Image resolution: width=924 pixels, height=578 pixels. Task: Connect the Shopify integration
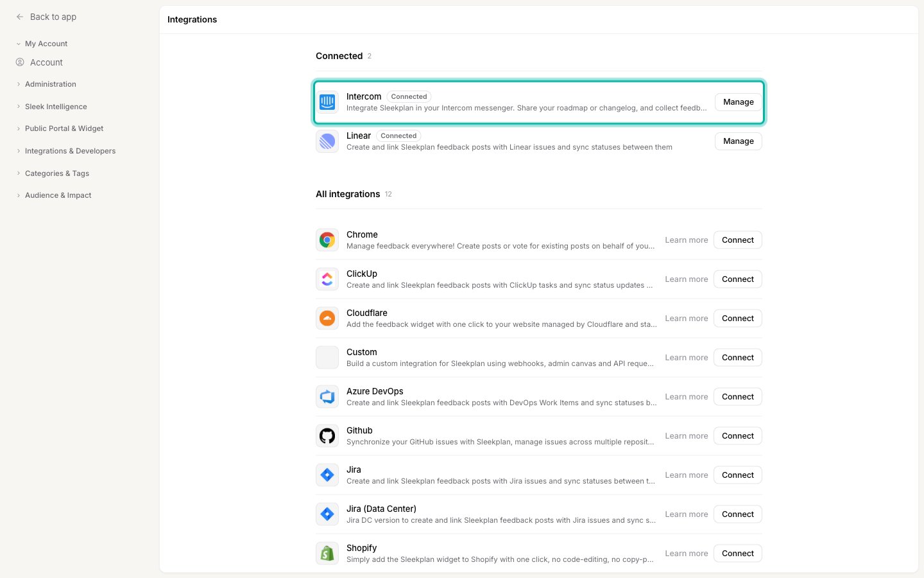click(738, 554)
